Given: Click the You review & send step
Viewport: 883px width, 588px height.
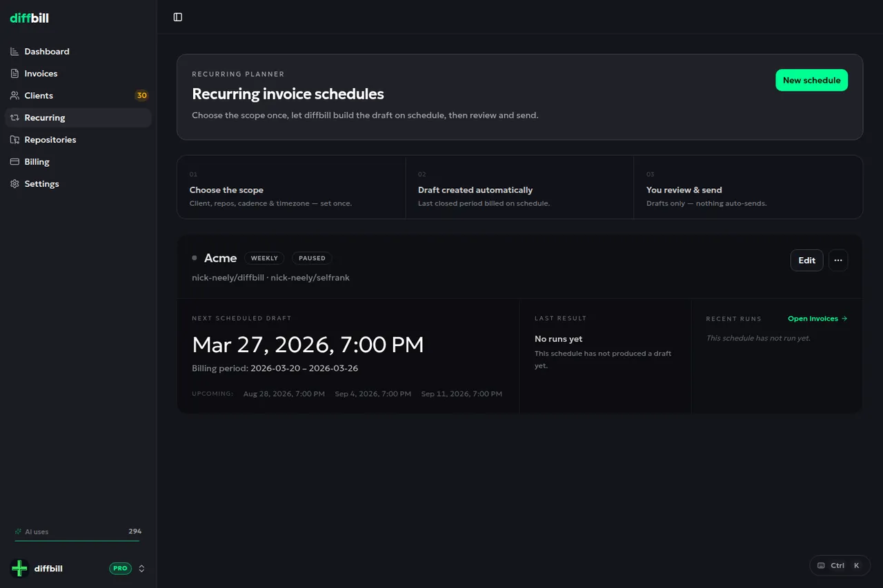Looking at the screenshot, I should (x=748, y=187).
